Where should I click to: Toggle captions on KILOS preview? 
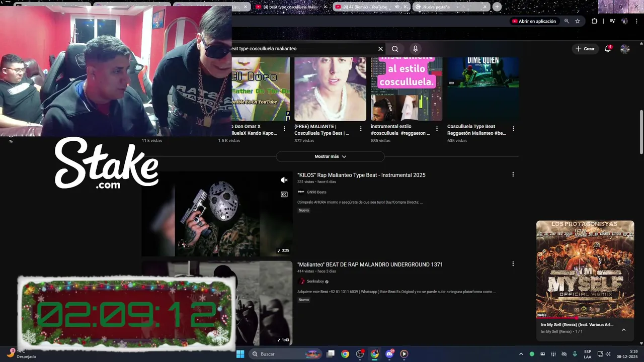[x=284, y=195]
